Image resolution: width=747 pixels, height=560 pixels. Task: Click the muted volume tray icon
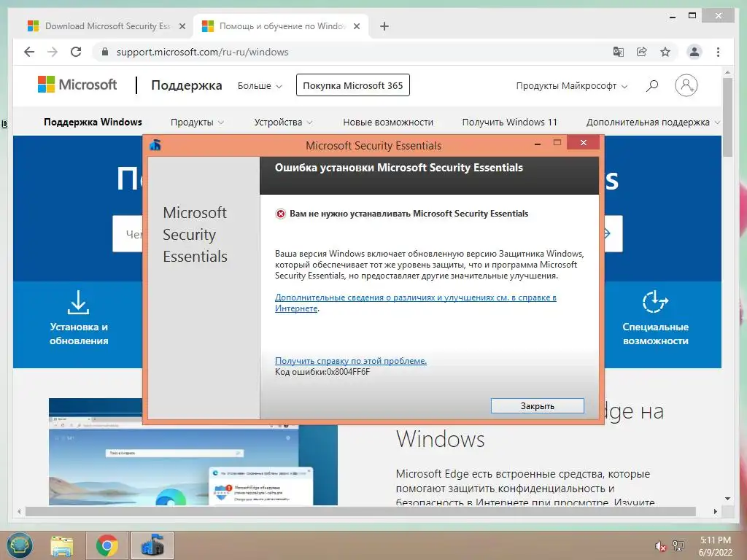(660, 546)
